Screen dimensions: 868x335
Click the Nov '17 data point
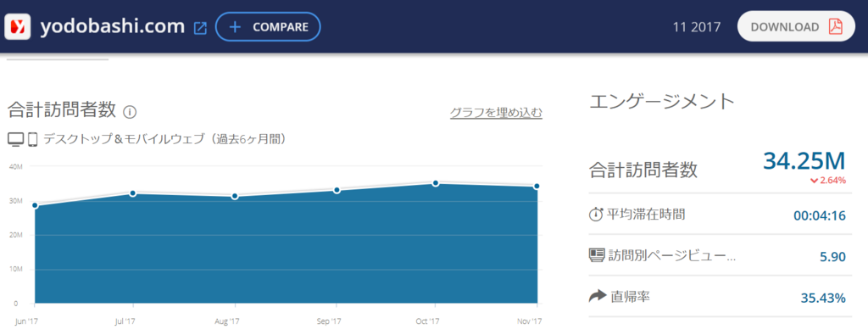[537, 186]
